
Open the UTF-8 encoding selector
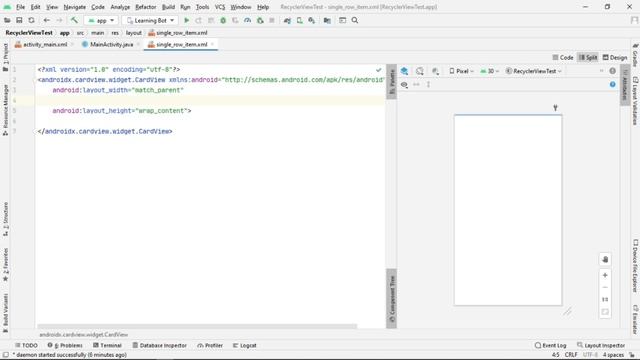tap(590, 355)
